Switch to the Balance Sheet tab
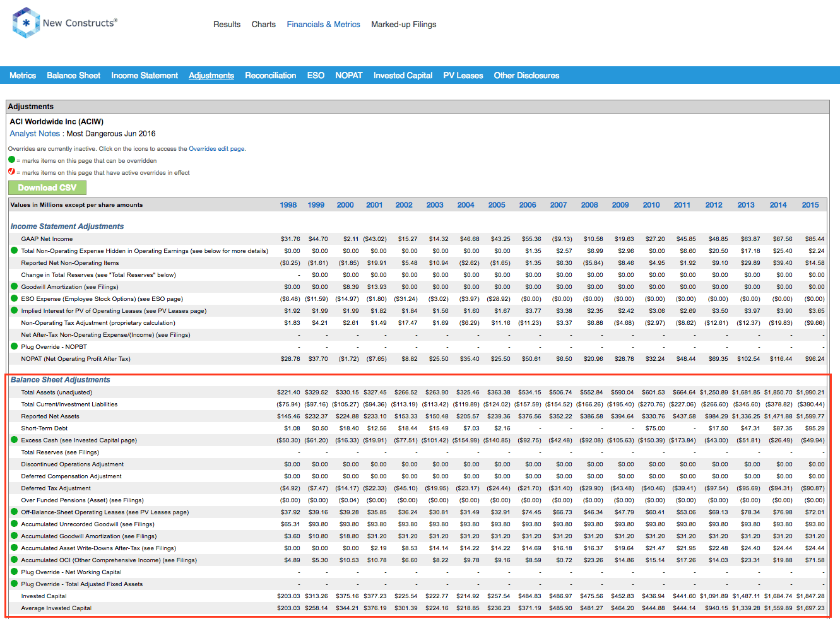 click(73, 75)
